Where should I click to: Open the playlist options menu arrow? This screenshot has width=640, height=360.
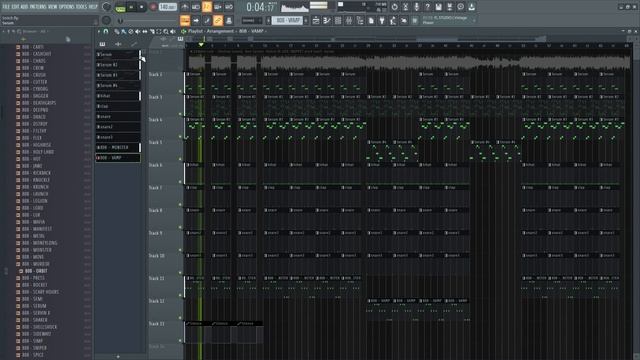[99, 31]
